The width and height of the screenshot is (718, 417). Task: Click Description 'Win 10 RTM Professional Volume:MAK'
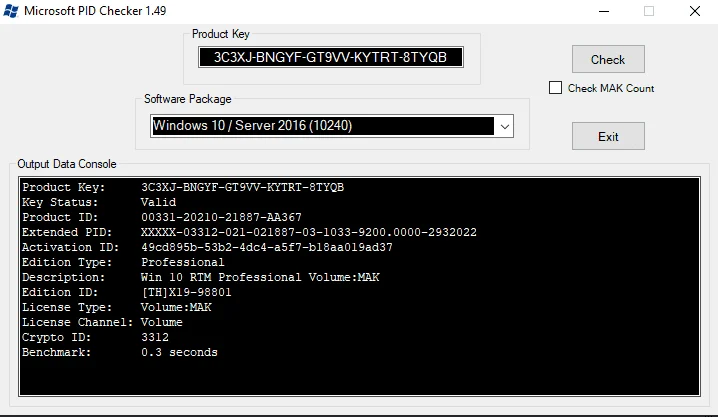coord(260,277)
